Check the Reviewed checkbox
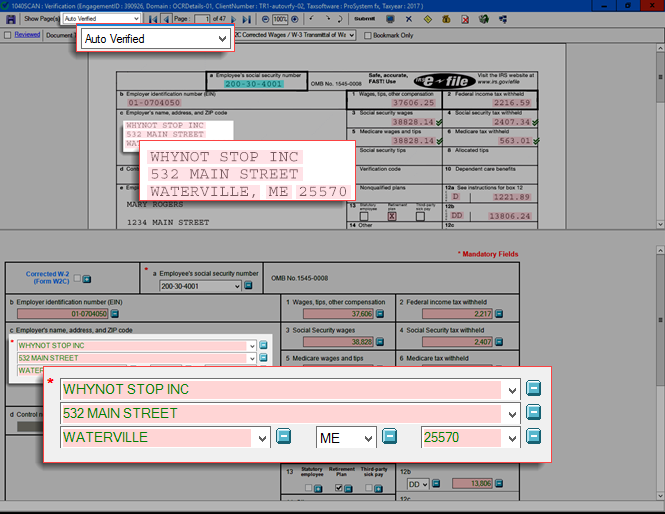 8,34
